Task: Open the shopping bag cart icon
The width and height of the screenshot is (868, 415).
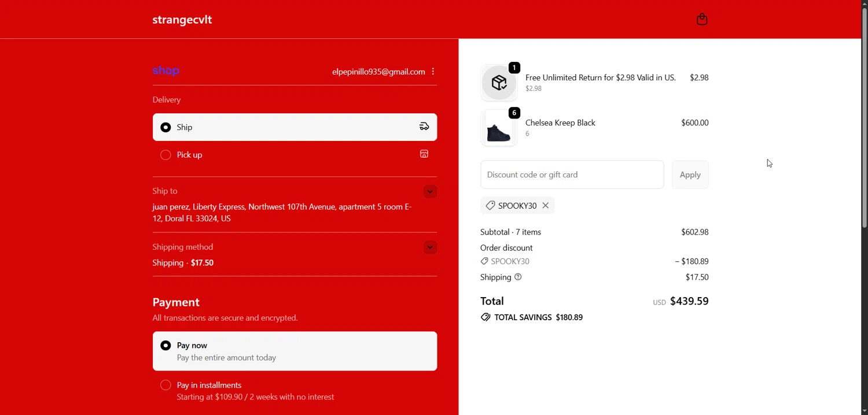Action: coord(702,19)
